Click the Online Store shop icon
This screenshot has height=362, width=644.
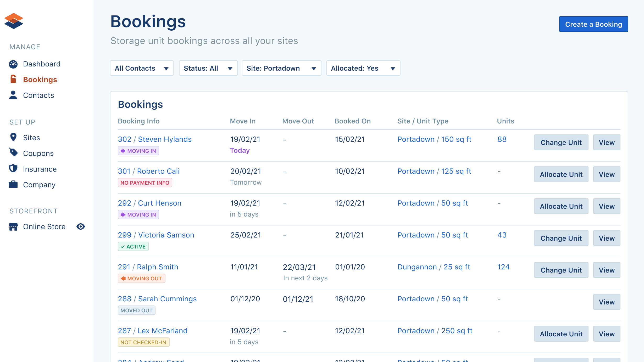13,227
